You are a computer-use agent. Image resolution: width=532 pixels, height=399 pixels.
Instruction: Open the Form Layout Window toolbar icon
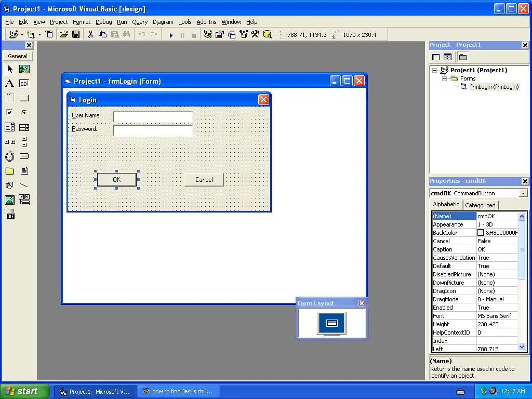(232, 34)
